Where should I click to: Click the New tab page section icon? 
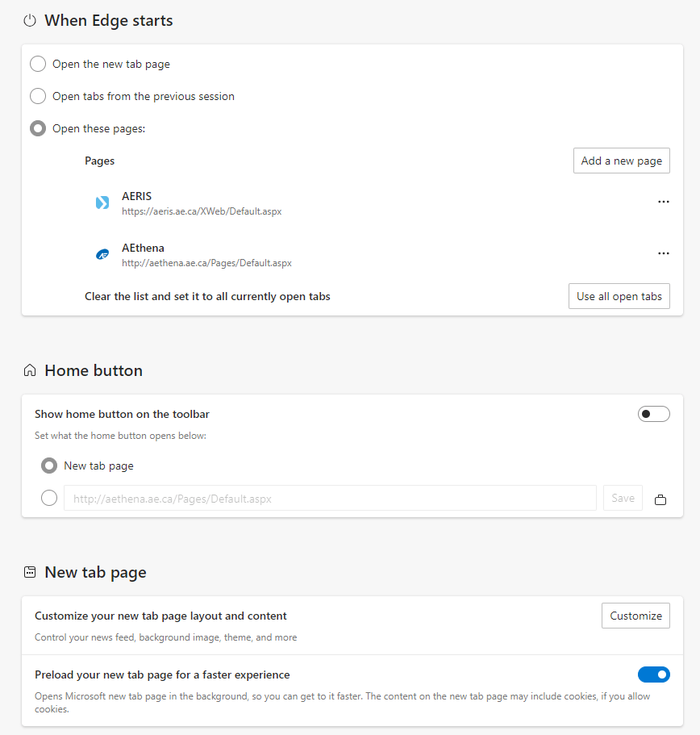coord(30,573)
